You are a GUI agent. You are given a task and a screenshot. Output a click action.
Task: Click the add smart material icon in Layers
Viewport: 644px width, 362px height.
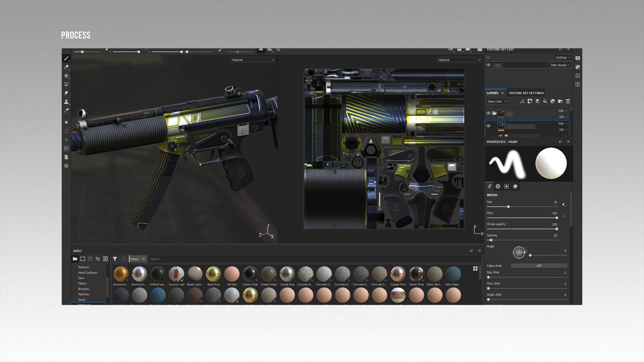(x=553, y=101)
